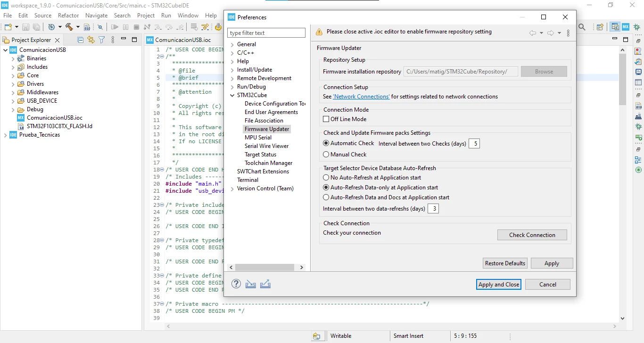
Task: Open Preferences page kebab menu
Action: 568,33
